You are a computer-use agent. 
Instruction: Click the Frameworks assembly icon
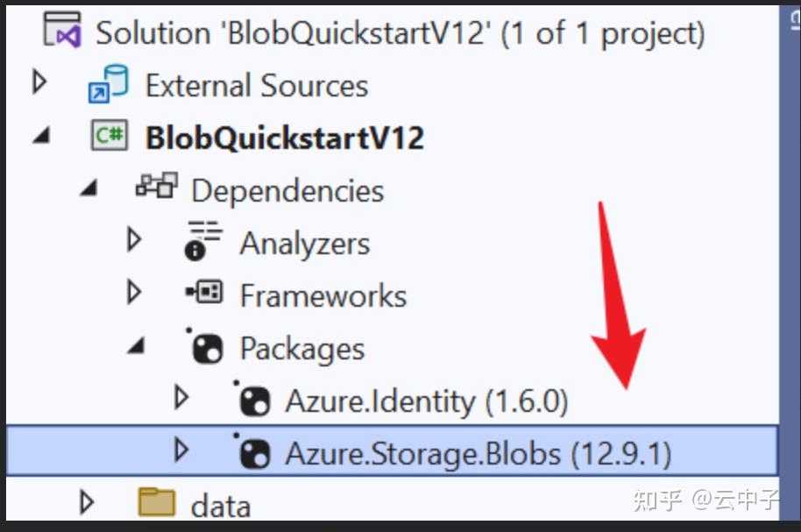204,294
